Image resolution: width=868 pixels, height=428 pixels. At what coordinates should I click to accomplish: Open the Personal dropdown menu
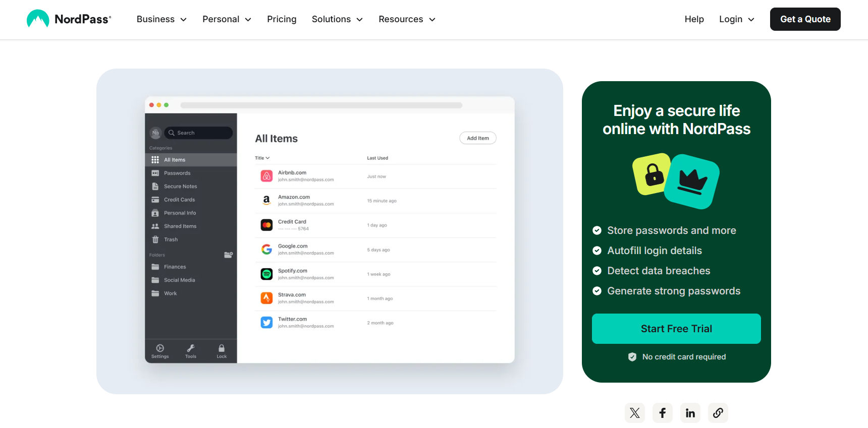227,19
